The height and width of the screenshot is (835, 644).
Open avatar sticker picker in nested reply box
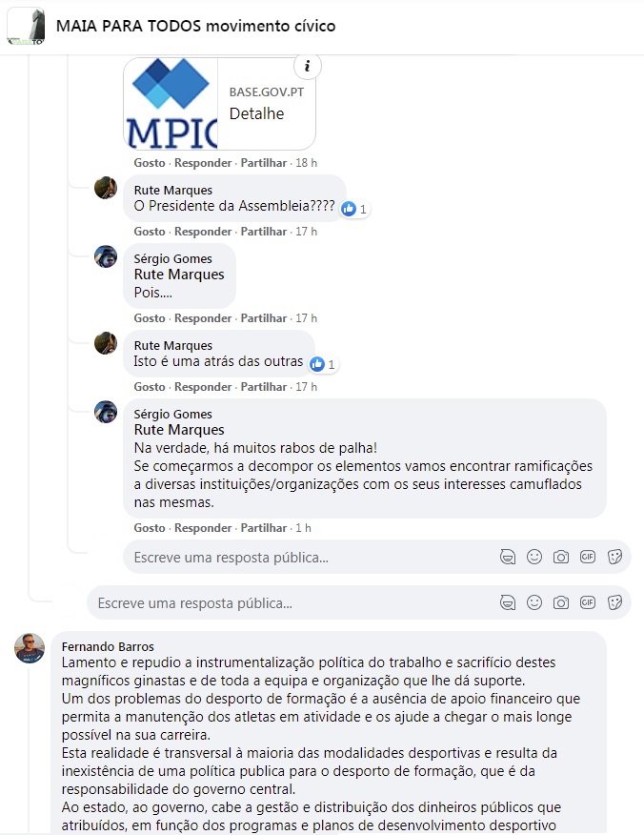click(x=508, y=557)
